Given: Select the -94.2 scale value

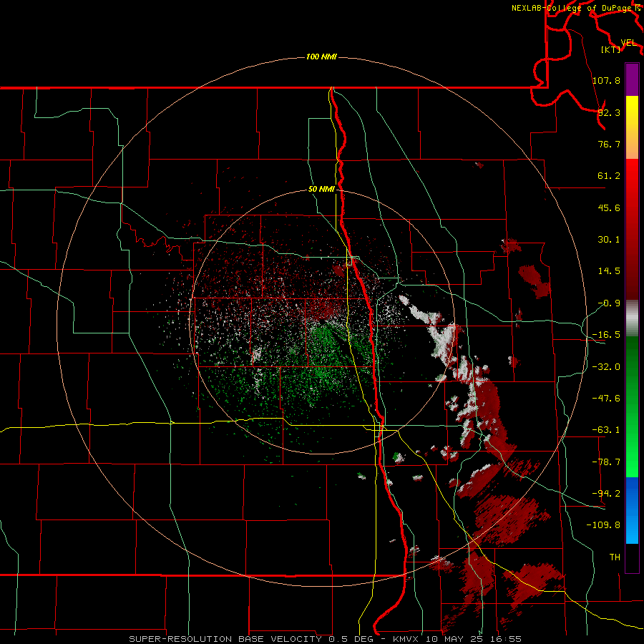Looking at the screenshot, I should (x=606, y=494).
